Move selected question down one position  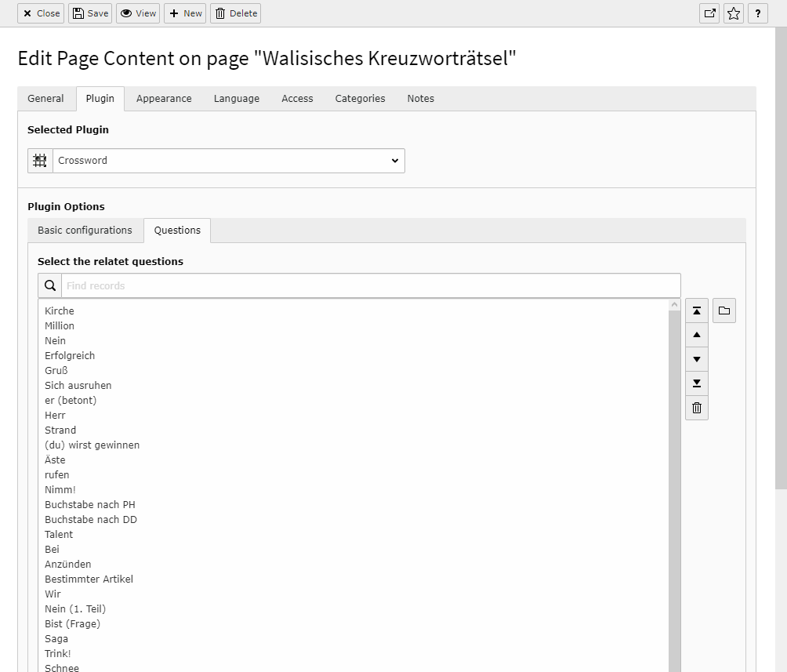click(697, 359)
